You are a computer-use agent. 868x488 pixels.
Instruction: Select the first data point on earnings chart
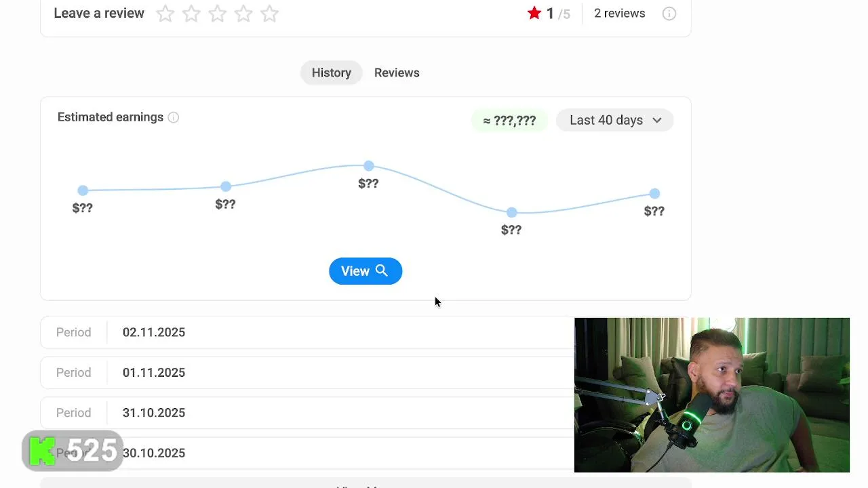pyautogui.click(x=83, y=190)
